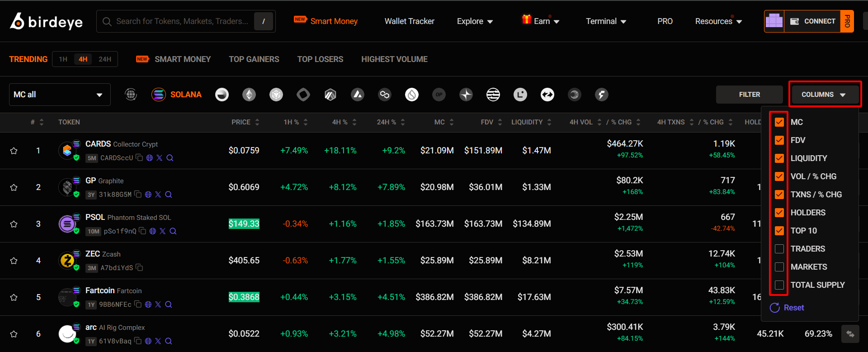This screenshot has width=868, height=352.
Task: Click the PSOL price $149.33
Action: pos(244,224)
